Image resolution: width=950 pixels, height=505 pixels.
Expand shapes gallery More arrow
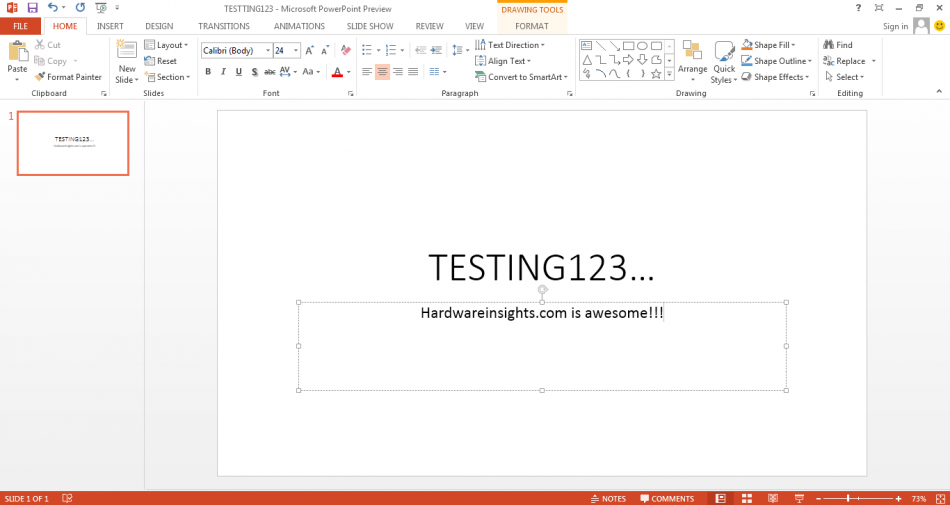coord(669,74)
